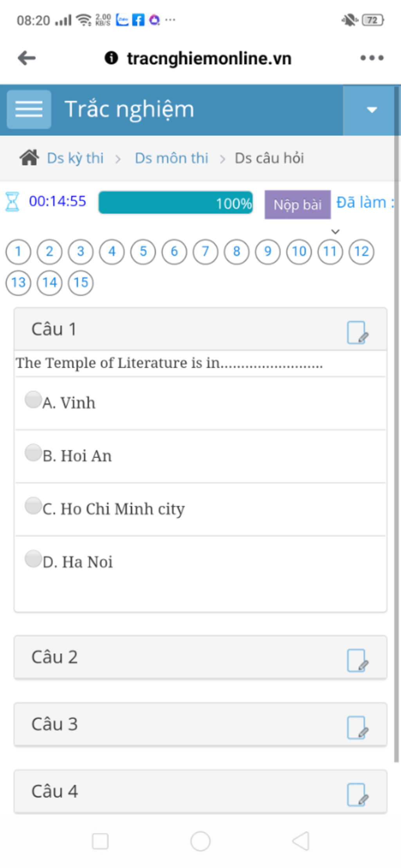The width and height of the screenshot is (401, 868).
Task: Collapse the chevron above question numbers
Action: click(x=335, y=232)
